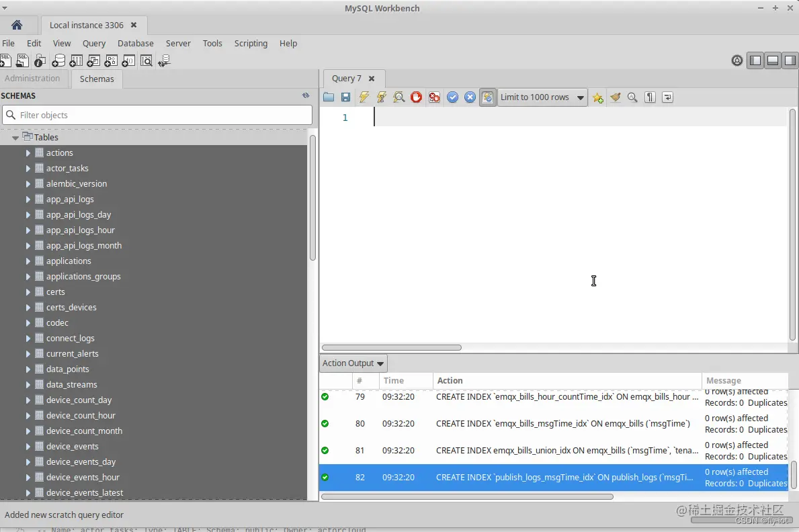The image size is (799, 532).
Task: Click the schema tree vertical scrollbar
Action: click(x=312, y=198)
